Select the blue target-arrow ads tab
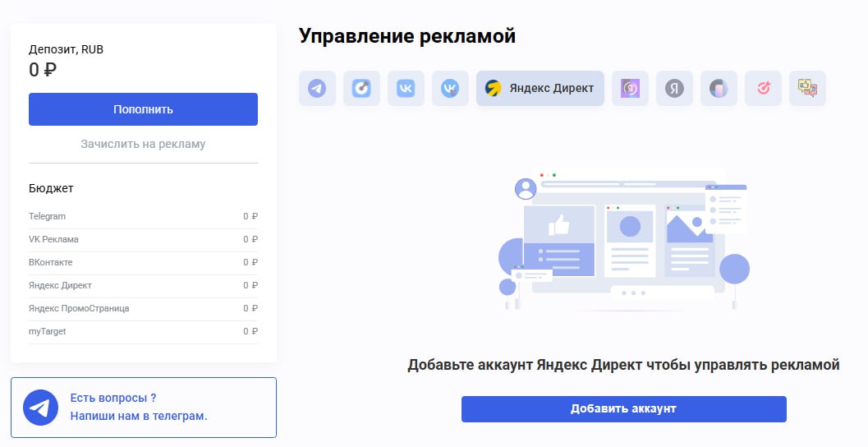Screen dimensions: 868x447 [x=361, y=88]
